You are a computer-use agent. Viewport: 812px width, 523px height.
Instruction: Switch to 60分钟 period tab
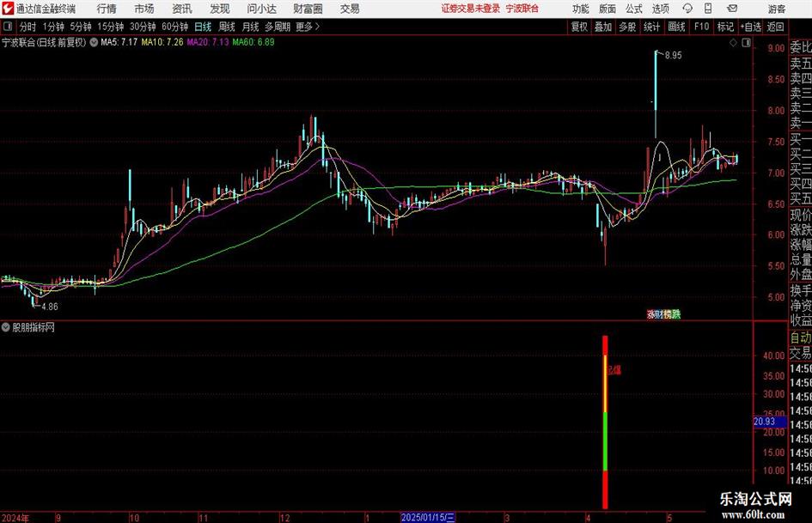(175, 27)
